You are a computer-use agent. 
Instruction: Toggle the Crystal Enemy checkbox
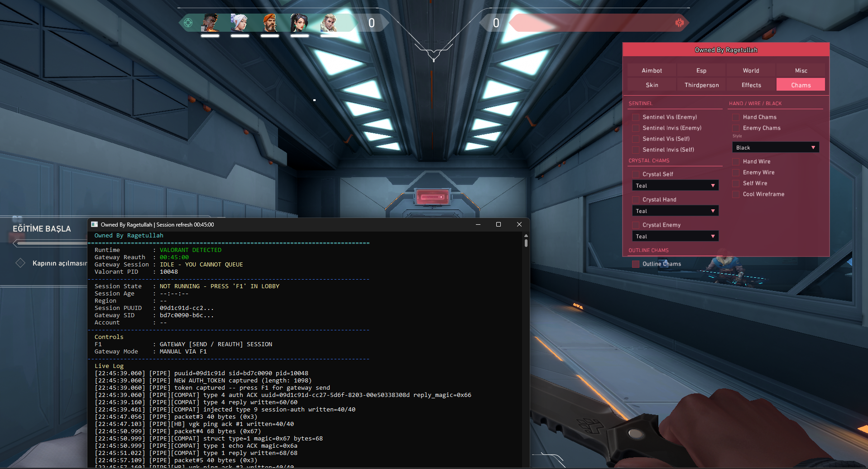[636, 225]
